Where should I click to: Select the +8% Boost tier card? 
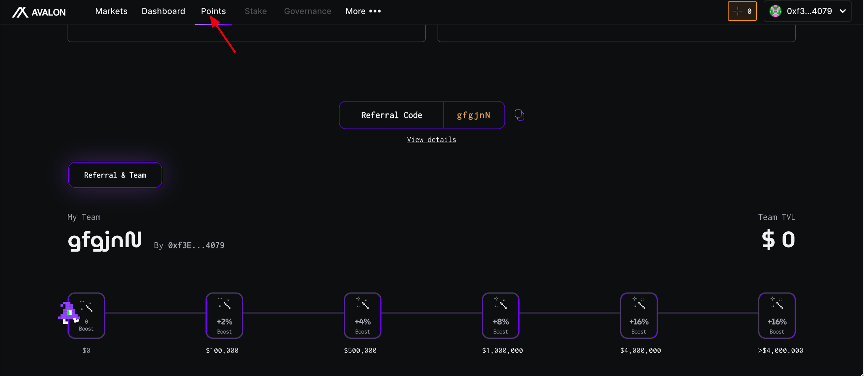pos(501,315)
